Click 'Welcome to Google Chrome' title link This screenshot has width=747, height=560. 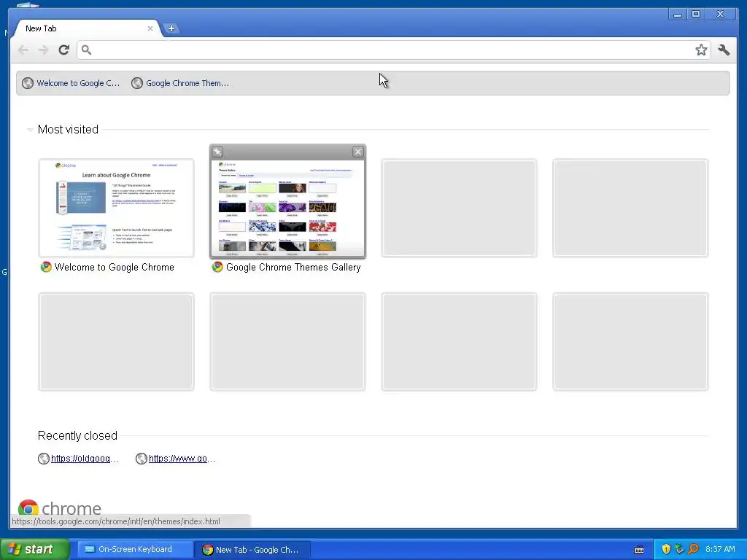tap(114, 267)
